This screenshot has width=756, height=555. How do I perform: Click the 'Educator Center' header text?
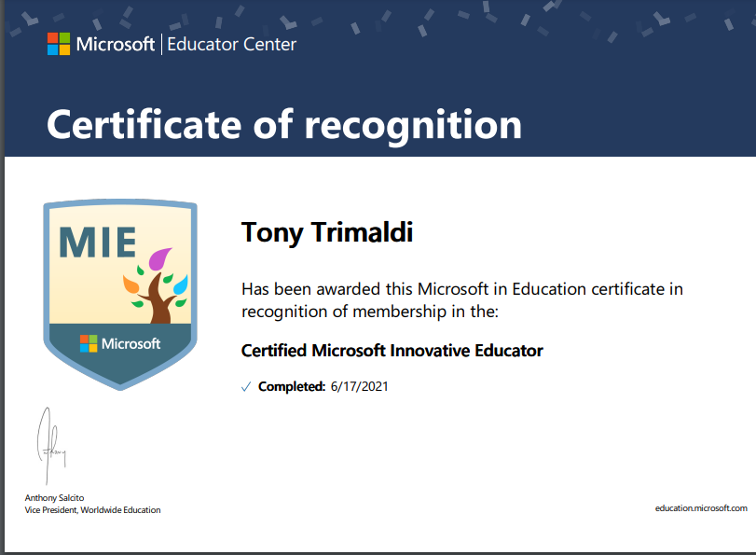click(231, 45)
